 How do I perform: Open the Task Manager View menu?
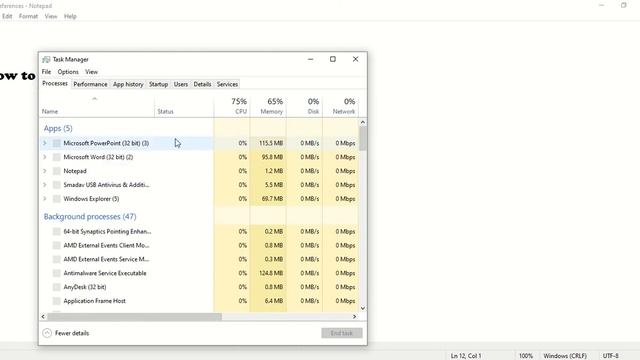click(91, 72)
